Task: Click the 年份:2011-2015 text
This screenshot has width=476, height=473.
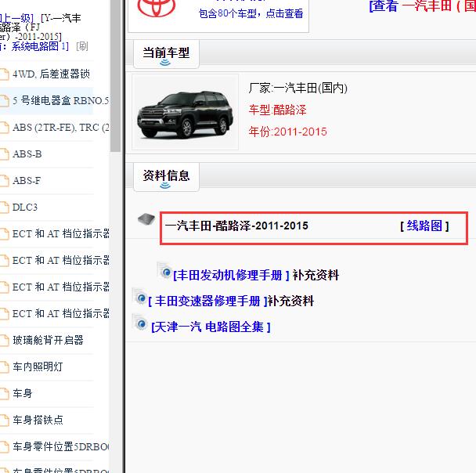Action: (287, 132)
